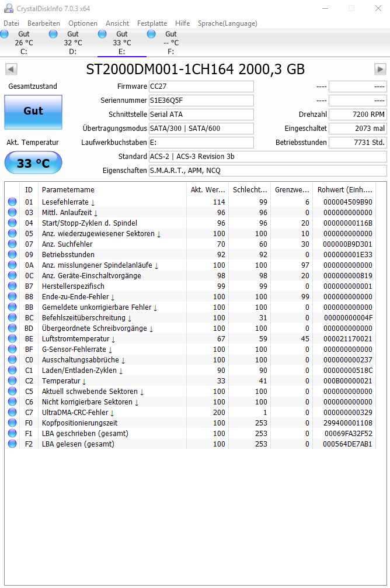
Task: Select the LBA geschrieben (gesamt) row
Action: (x=190, y=433)
